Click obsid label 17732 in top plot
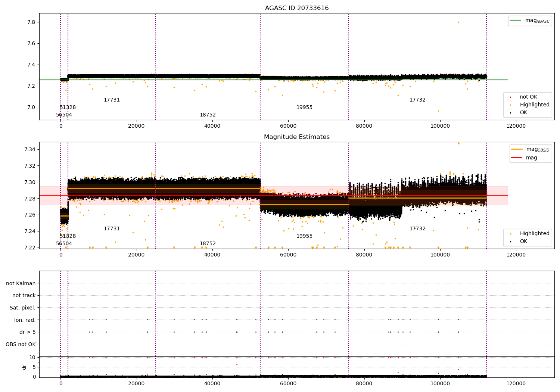The image size is (560, 392). (417, 100)
